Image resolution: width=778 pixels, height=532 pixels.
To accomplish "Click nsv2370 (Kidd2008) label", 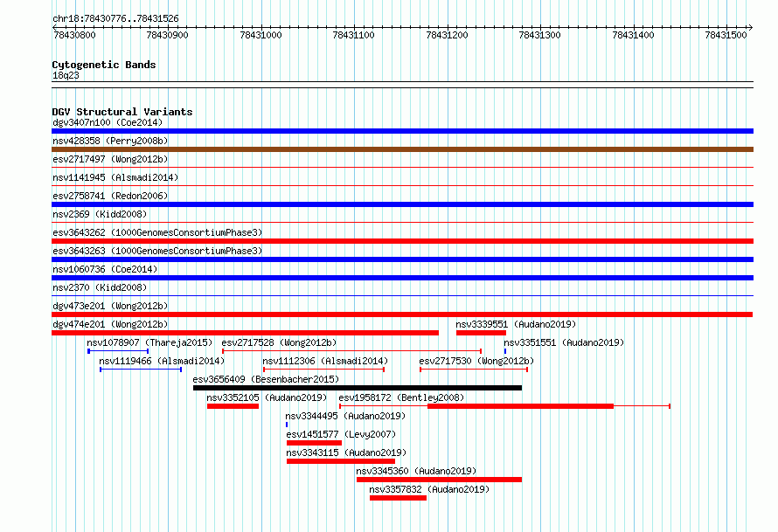I will (x=100, y=287).
